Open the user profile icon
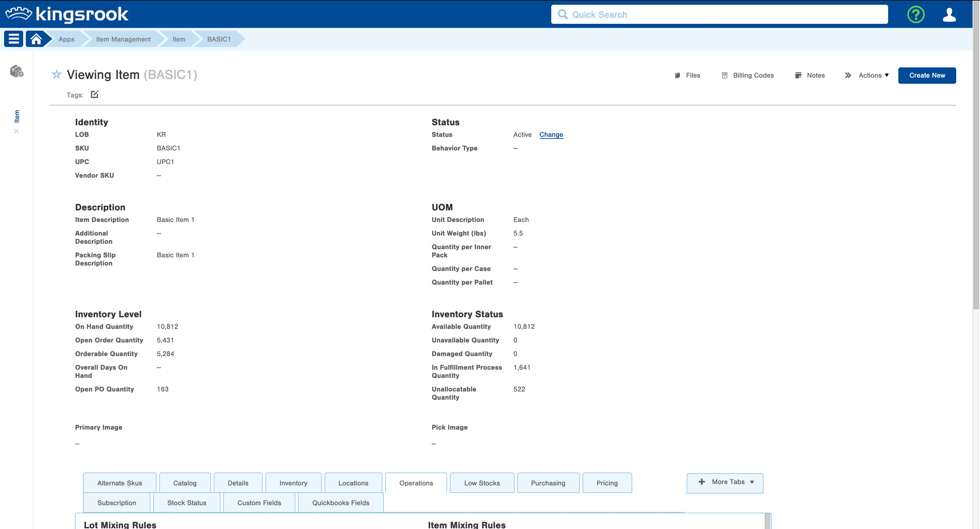This screenshot has height=529, width=980. tap(949, 14)
